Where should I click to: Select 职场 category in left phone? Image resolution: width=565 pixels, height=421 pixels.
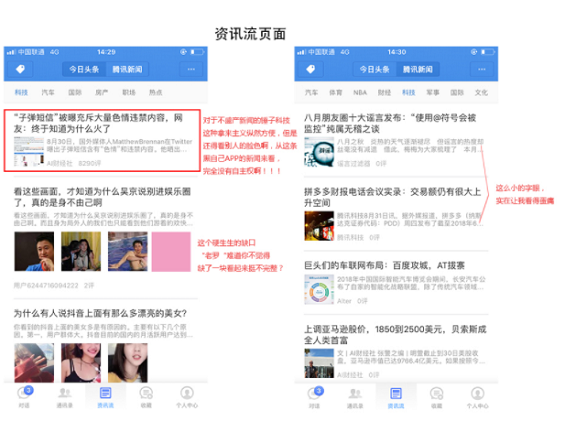(x=129, y=93)
